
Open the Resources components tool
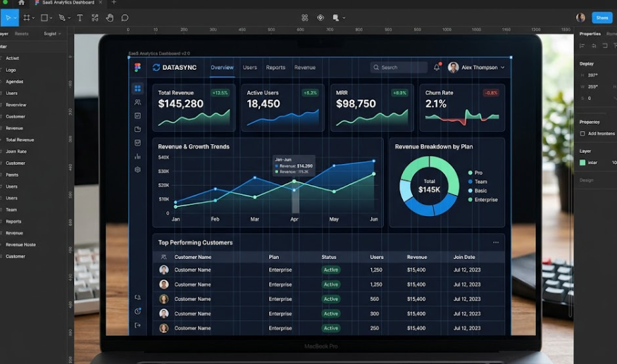click(95, 18)
